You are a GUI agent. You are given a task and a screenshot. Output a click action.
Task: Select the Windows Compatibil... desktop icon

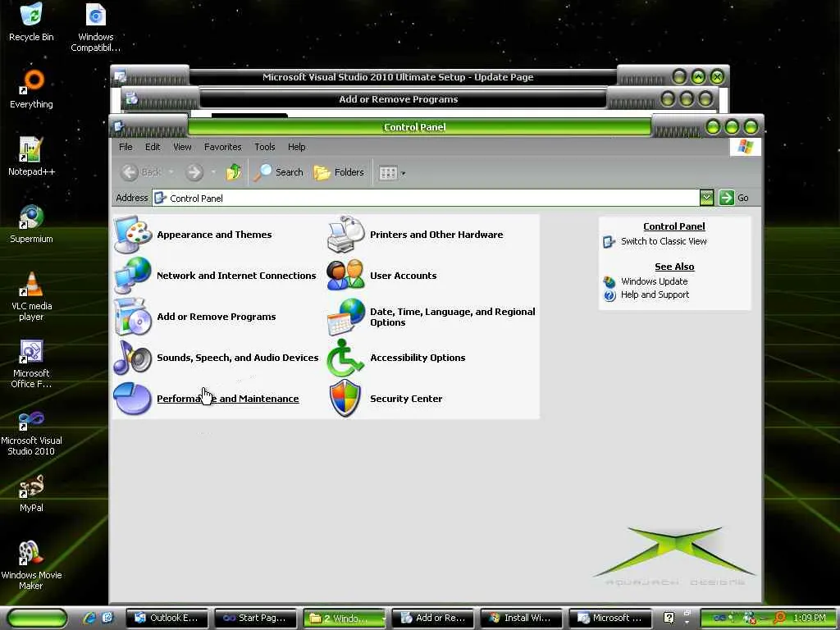coord(95,27)
